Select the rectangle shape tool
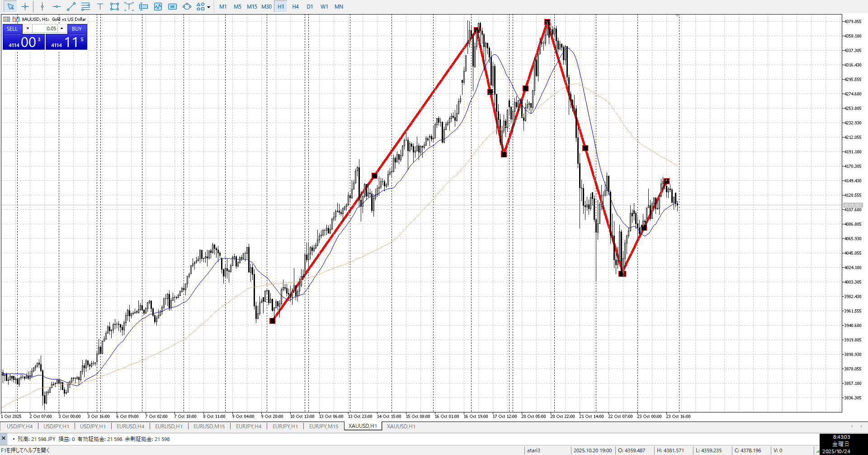Screen dimensions: 868x455 click(x=114, y=7)
